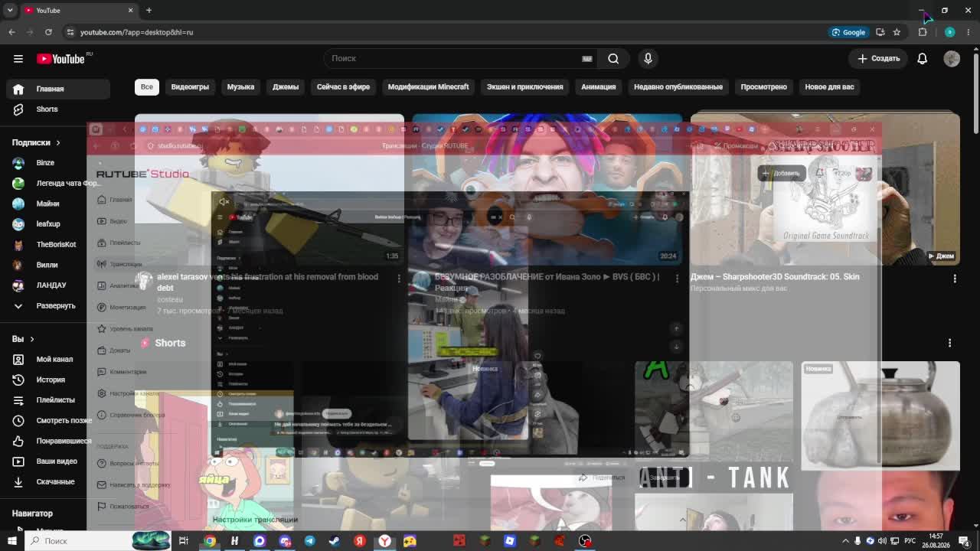980x551 pixels.
Task: Open Steam from the taskbar
Action: 335,541
